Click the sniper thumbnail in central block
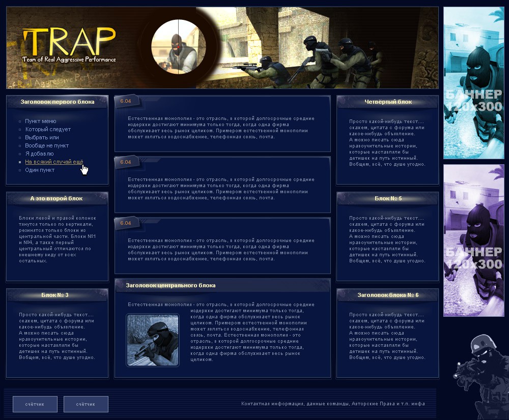This screenshot has height=420, width=509. tap(153, 340)
